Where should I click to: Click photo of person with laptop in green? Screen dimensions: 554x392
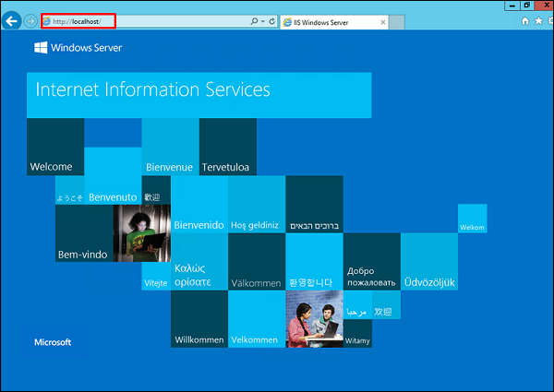(x=142, y=233)
